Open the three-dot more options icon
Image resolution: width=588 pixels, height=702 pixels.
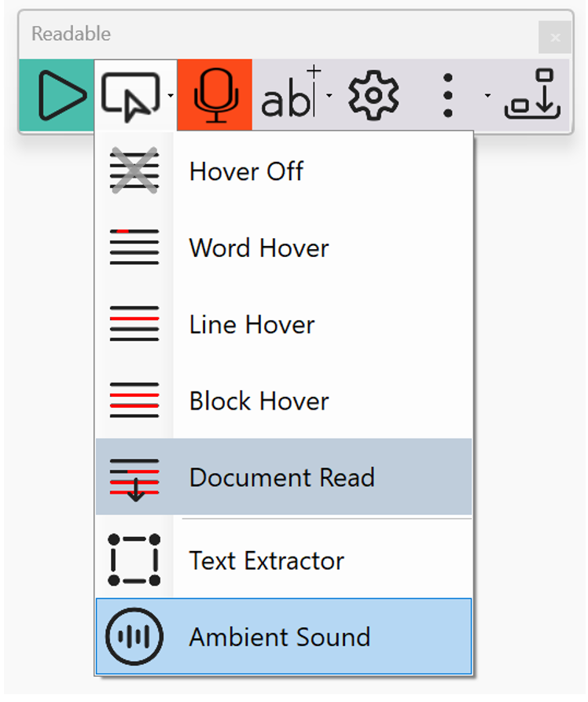pos(447,94)
